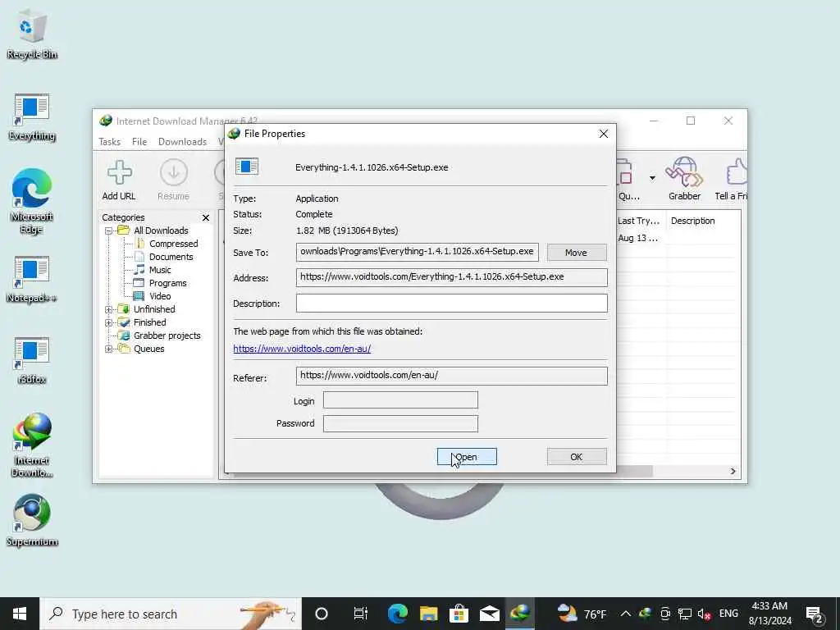This screenshot has height=630, width=840.
Task: Click the Address field
Action: click(452, 277)
